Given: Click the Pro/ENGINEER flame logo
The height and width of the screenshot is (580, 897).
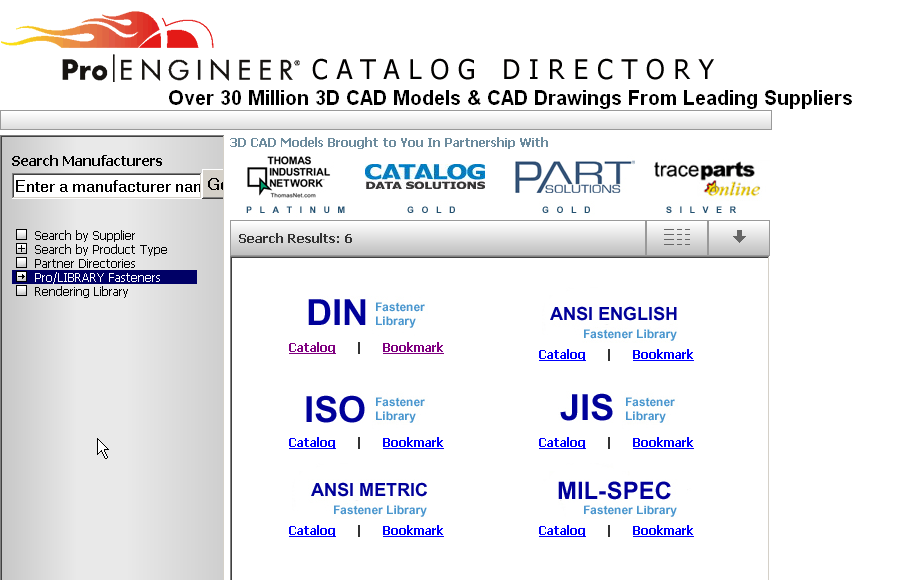Looking at the screenshot, I should (108, 30).
